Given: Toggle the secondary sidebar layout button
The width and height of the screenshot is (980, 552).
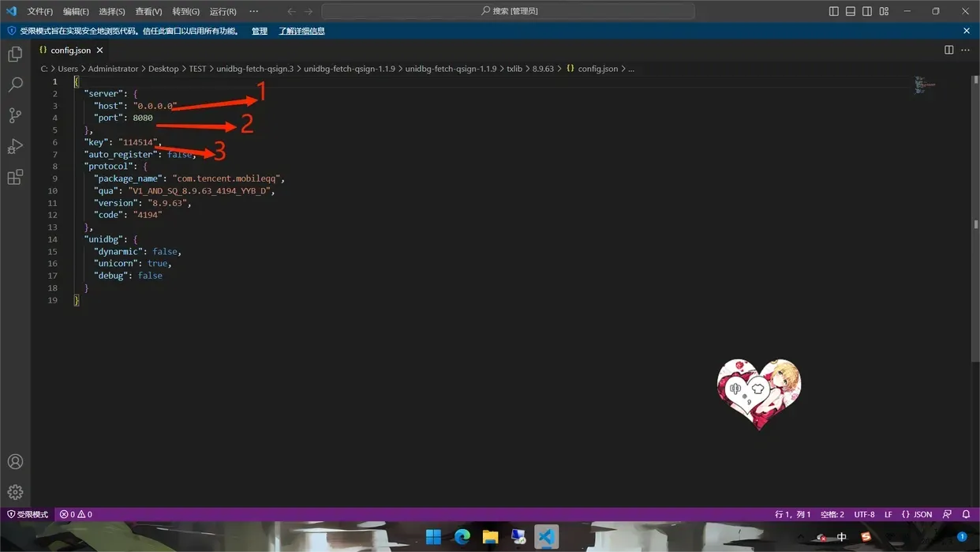Looking at the screenshot, I should coord(867,11).
